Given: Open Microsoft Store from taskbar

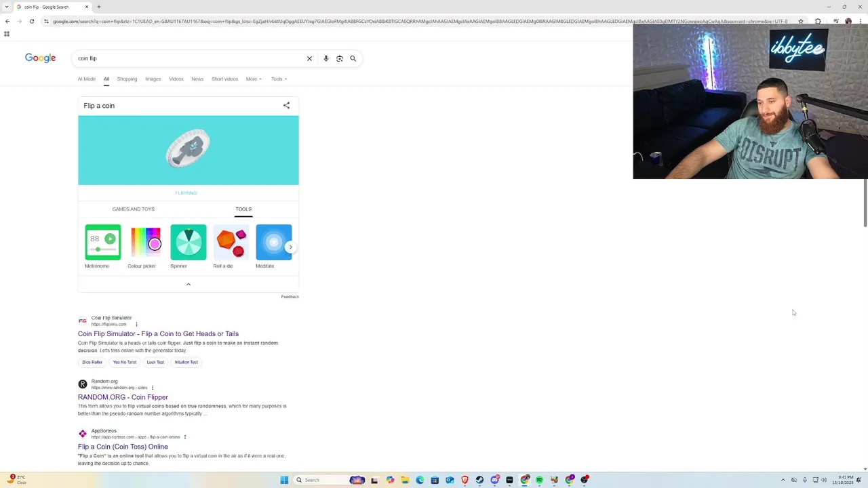Looking at the screenshot, I should (435, 480).
